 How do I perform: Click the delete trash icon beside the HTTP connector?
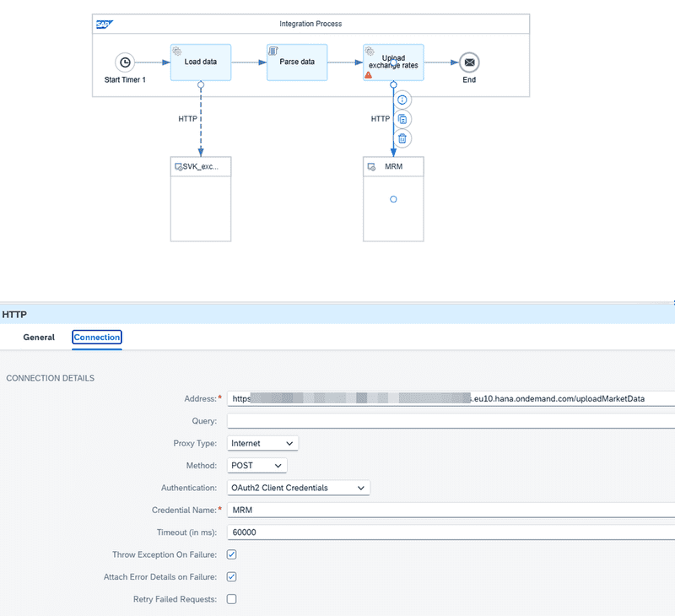tap(402, 138)
